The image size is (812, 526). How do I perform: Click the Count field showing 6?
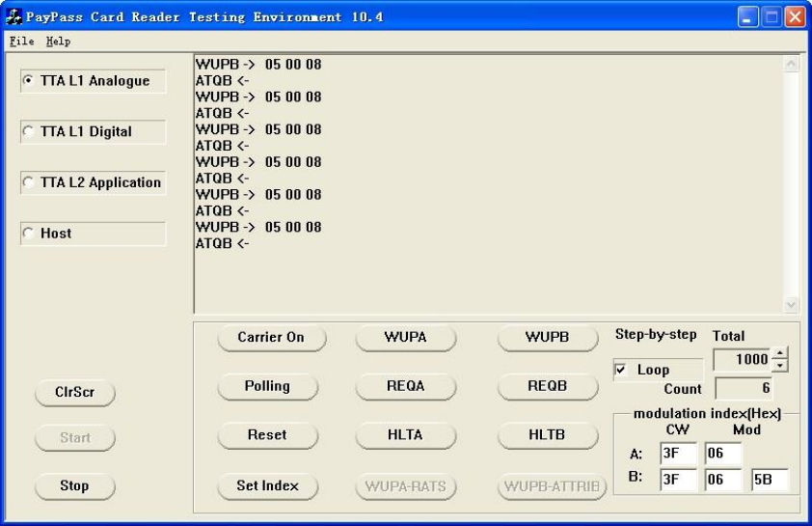tap(744, 388)
